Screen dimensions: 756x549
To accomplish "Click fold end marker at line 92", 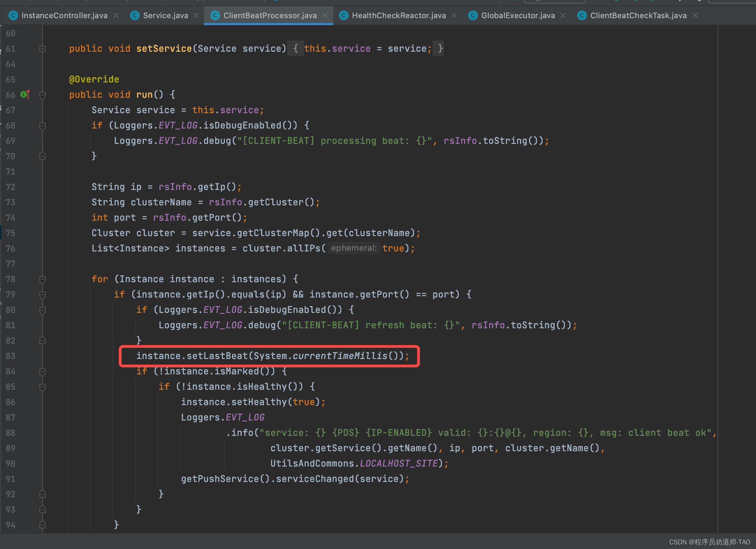I will [43, 494].
